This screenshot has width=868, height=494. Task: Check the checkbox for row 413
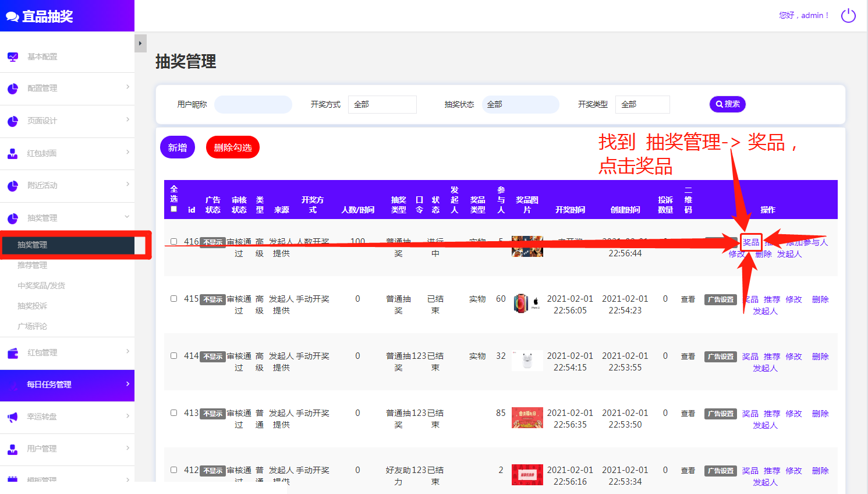pyautogui.click(x=173, y=412)
